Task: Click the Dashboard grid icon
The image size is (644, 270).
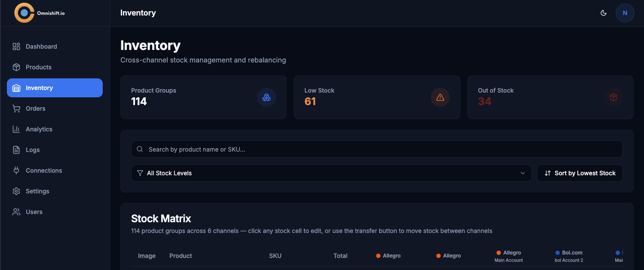Action: tap(16, 47)
